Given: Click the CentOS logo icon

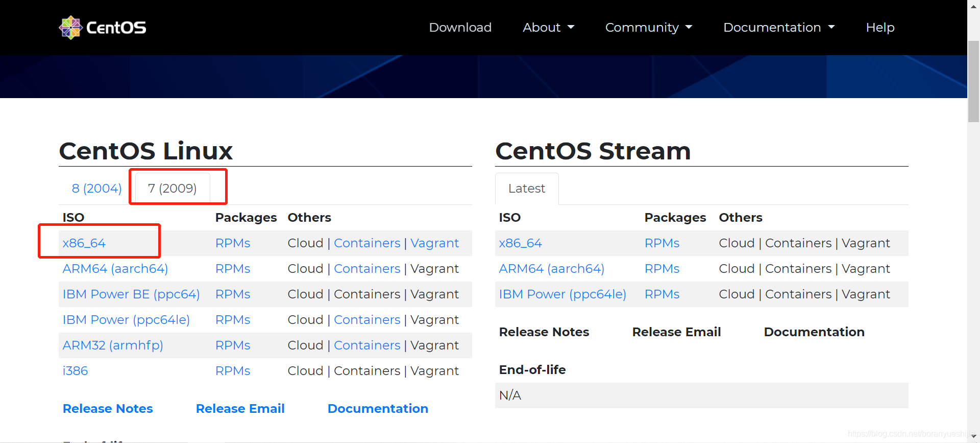Looking at the screenshot, I should click(x=70, y=28).
